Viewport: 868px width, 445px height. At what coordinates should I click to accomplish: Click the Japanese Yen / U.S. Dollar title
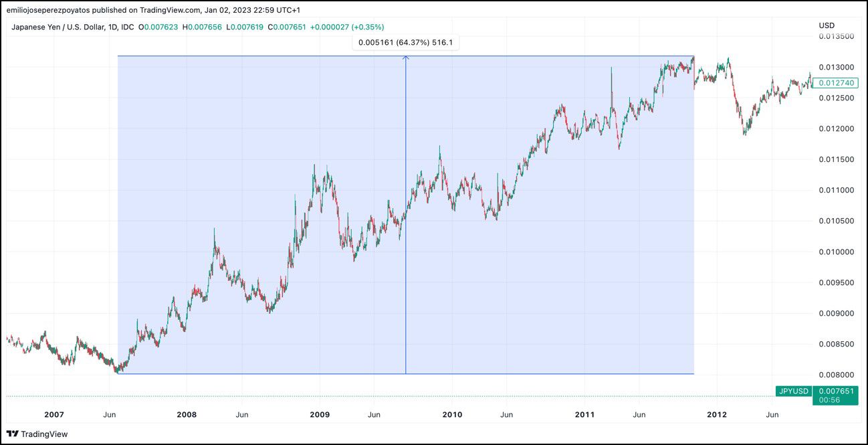pyautogui.click(x=58, y=27)
